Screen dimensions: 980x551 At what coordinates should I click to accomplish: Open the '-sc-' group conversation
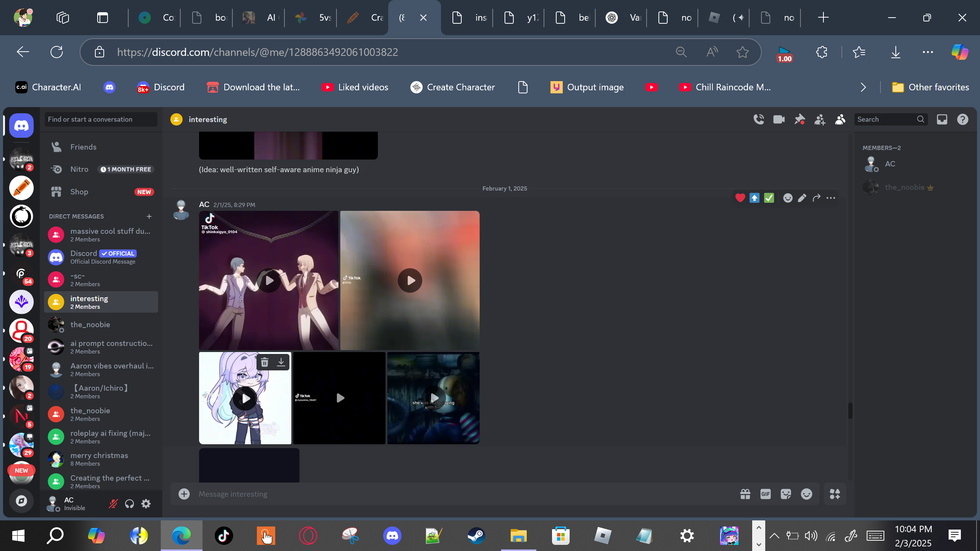[101, 280]
